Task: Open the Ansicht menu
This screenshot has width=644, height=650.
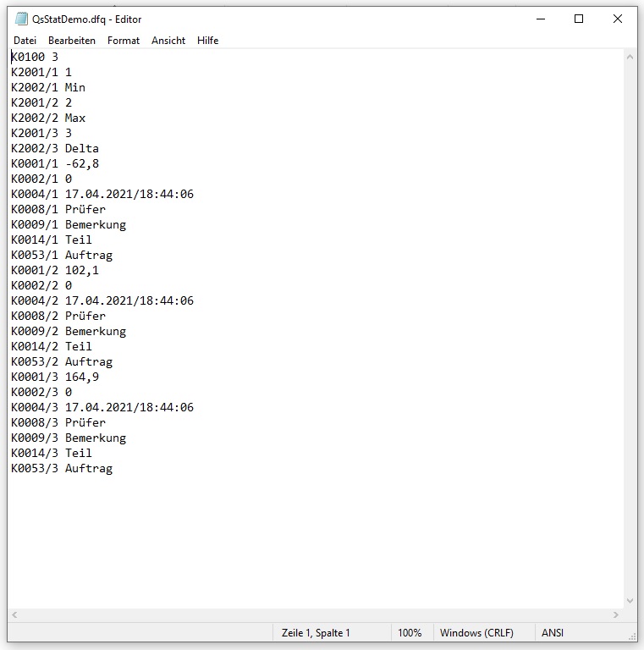Action: 168,41
